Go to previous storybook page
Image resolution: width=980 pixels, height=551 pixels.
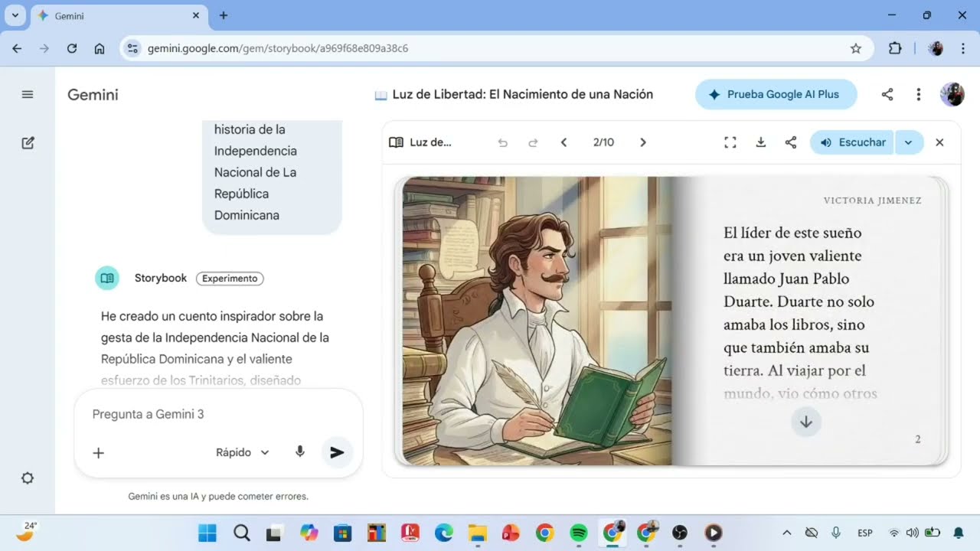pos(564,142)
